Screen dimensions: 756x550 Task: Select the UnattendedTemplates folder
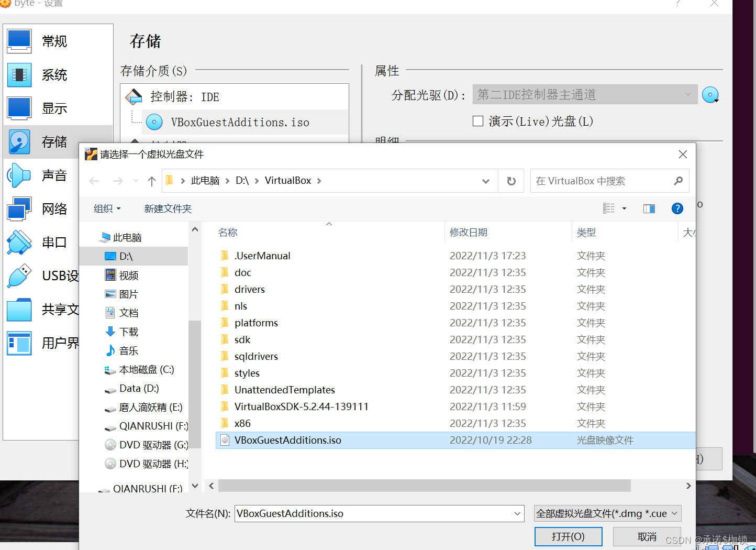click(284, 390)
